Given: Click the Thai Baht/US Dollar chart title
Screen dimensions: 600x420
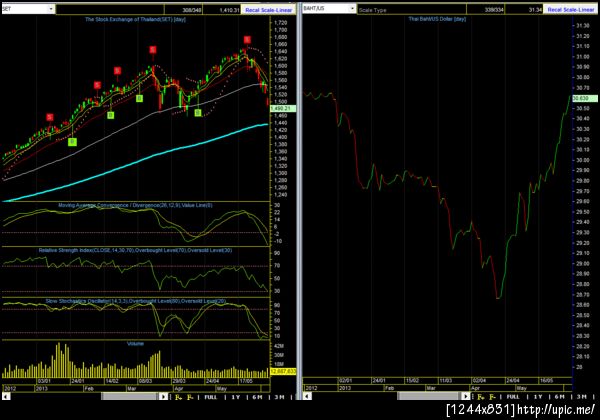Looking at the screenshot, I should pos(437,19).
